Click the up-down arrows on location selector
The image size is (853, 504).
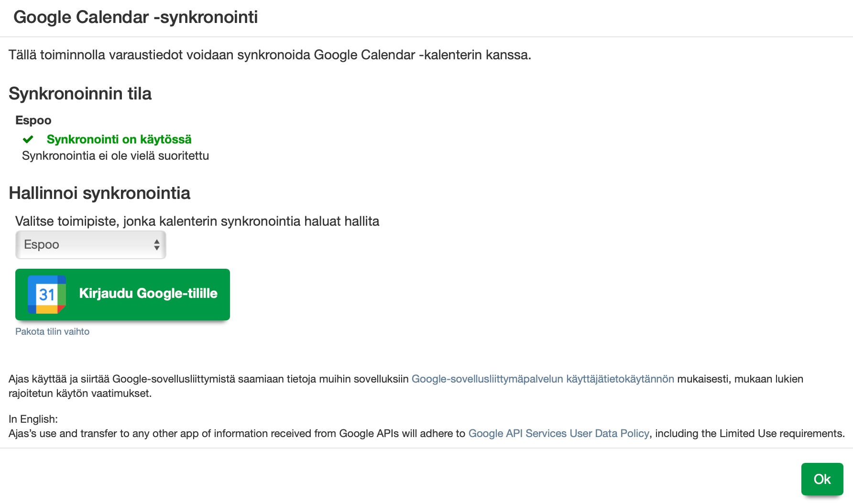(x=156, y=244)
